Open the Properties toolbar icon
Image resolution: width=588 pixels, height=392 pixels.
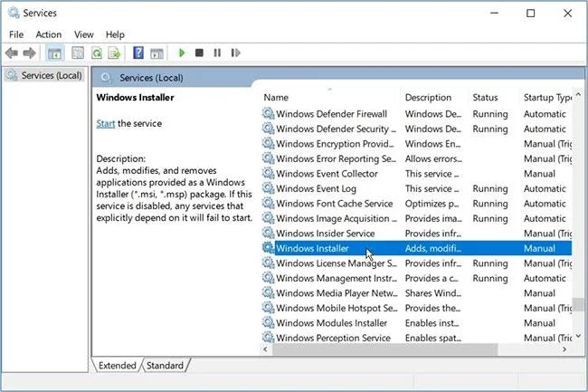point(78,53)
